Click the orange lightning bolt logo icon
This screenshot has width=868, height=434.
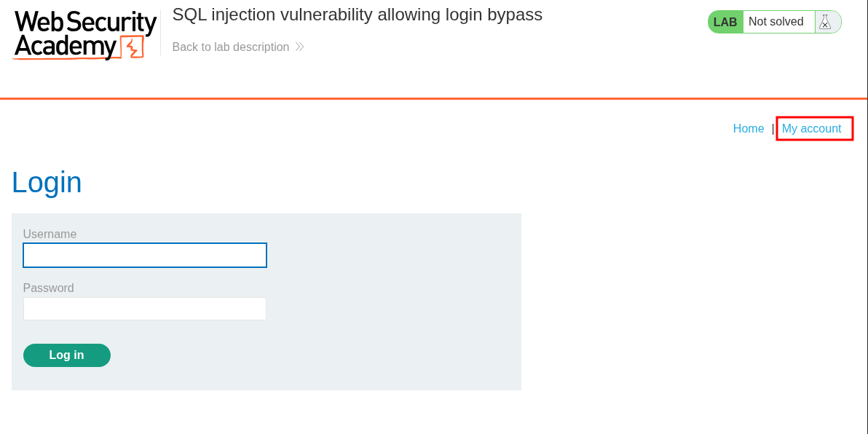132,47
